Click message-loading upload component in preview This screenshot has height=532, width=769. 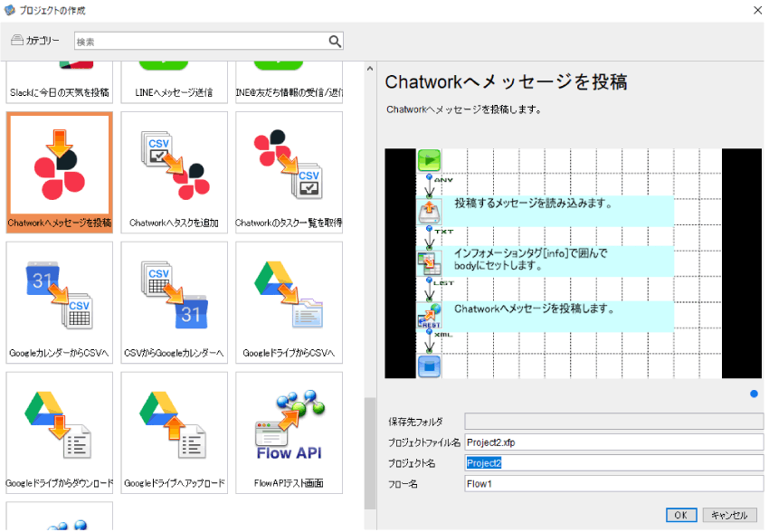tap(429, 212)
